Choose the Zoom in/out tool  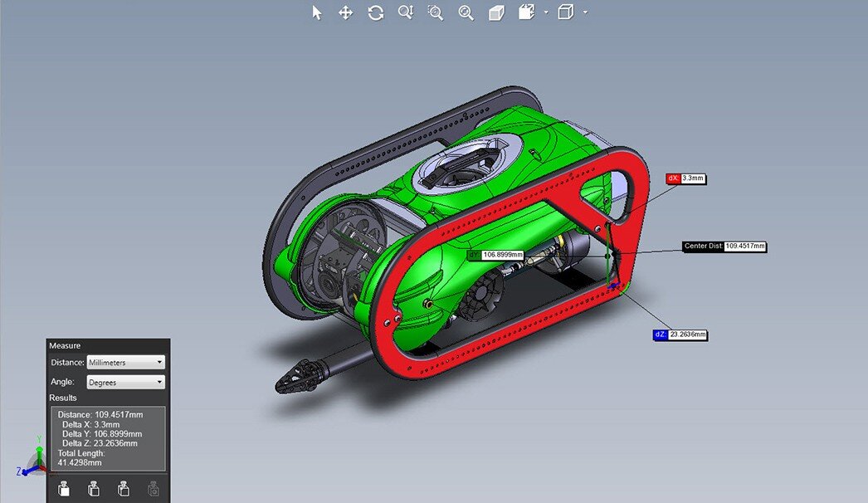click(x=406, y=12)
